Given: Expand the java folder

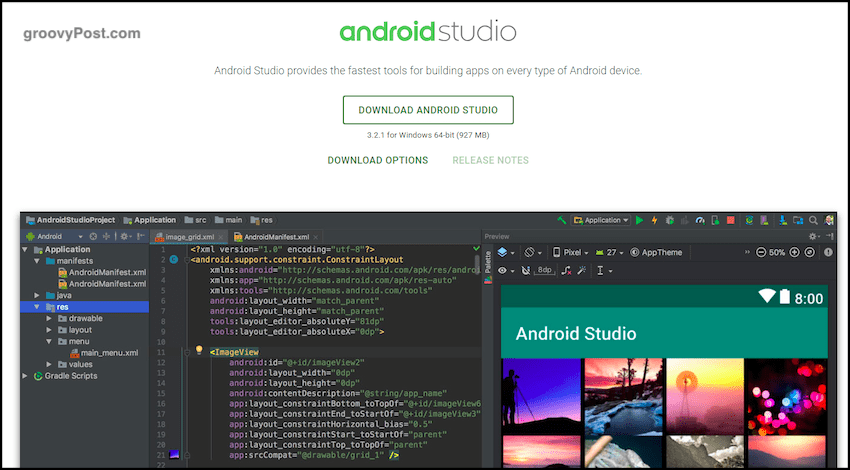Looking at the screenshot, I should point(37,295).
